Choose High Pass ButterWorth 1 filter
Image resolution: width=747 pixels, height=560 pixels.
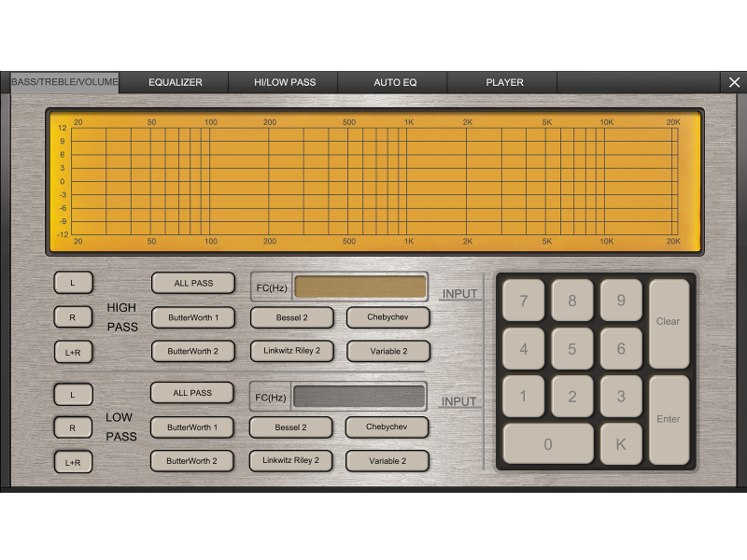(192, 317)
